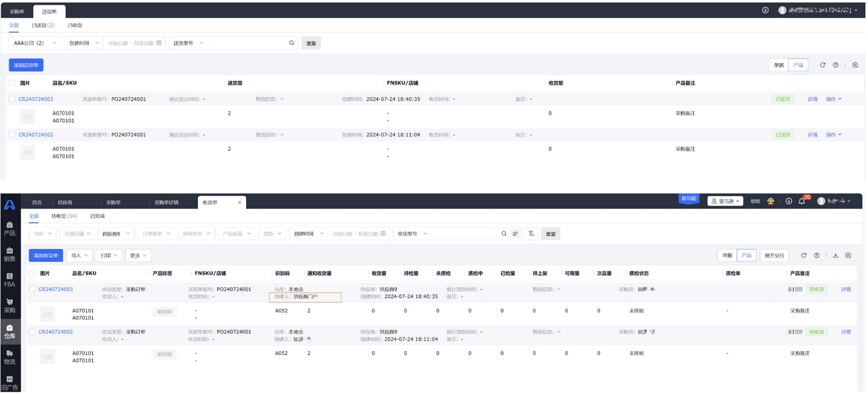Open 仓库 warehouse module in left sidebar

9,331
